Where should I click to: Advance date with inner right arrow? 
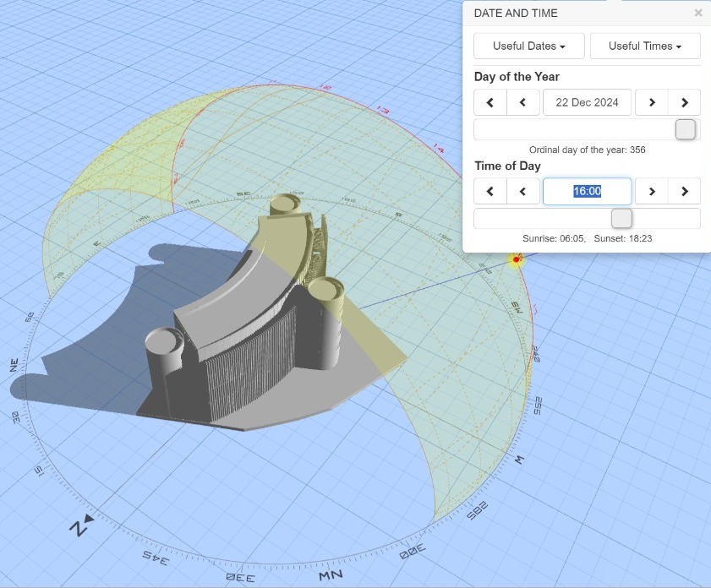(652, 102)
